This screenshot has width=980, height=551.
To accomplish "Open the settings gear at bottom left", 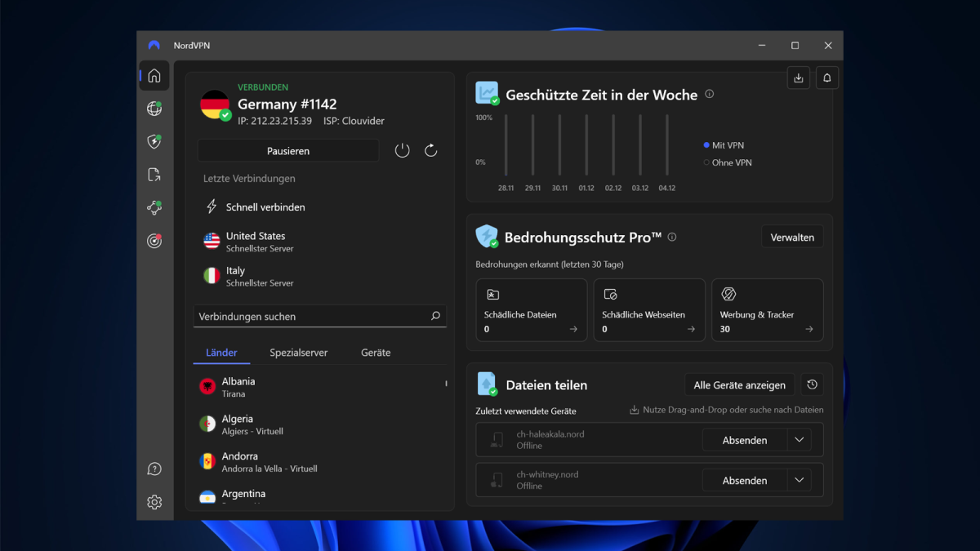I will pyautogui.click(x=154, y=502).
